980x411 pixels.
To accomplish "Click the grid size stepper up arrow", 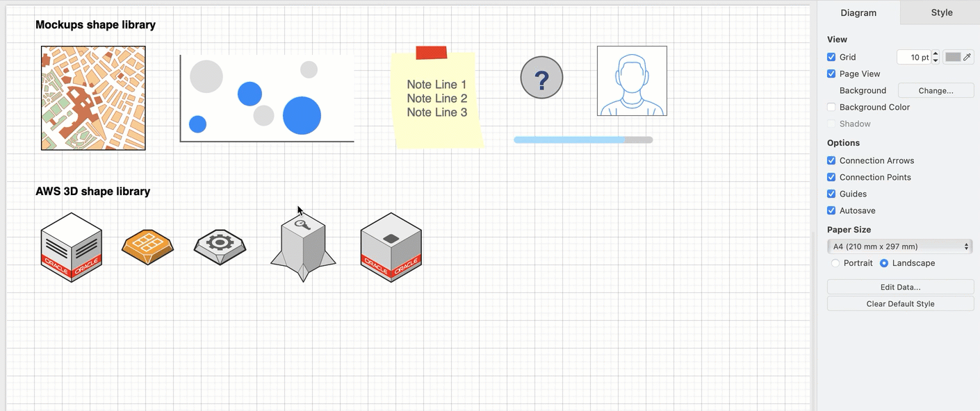I will (936, 53).
